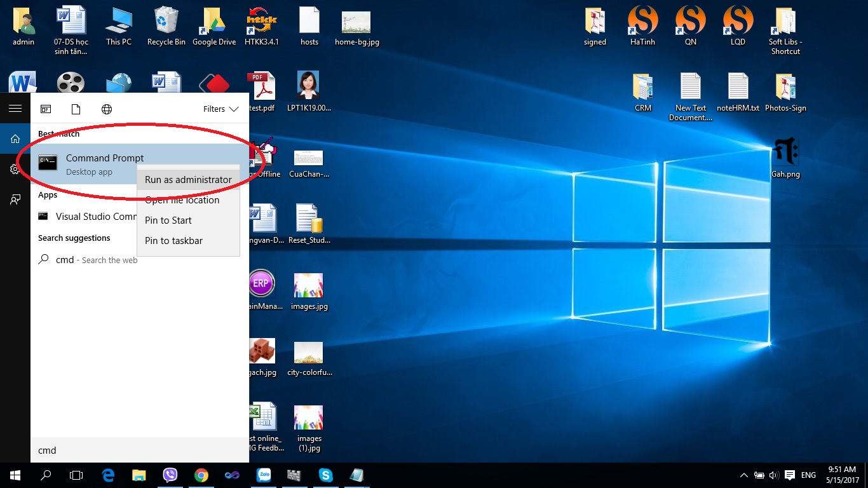Screen dimensions: 868x488
Task: Choose Pin to Start option
Action: pos(168,220)
